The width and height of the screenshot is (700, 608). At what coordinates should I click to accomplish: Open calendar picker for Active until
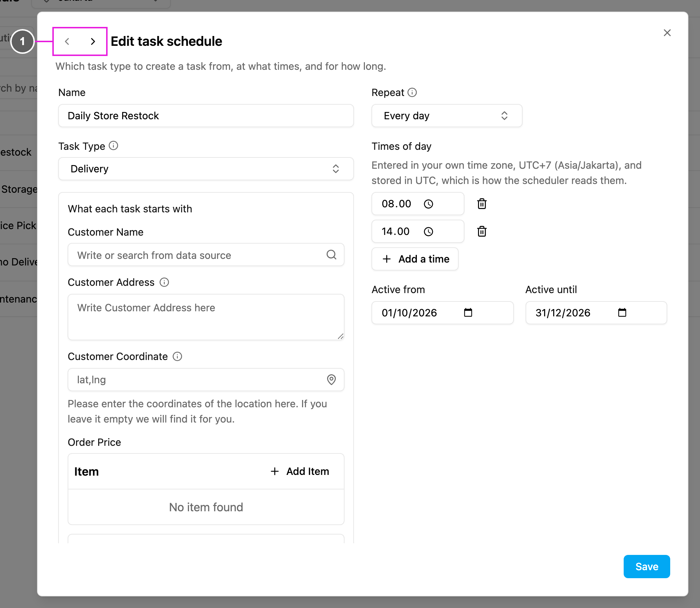click(x=622, y=312)
